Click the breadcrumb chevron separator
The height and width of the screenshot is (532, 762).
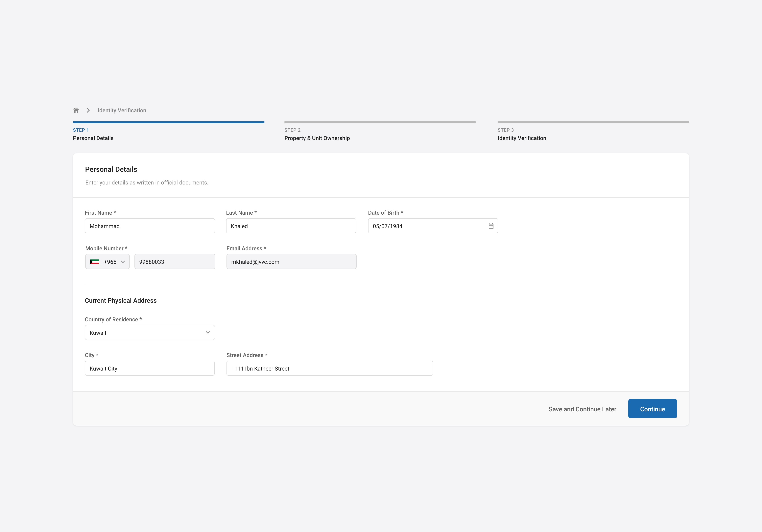88,110
